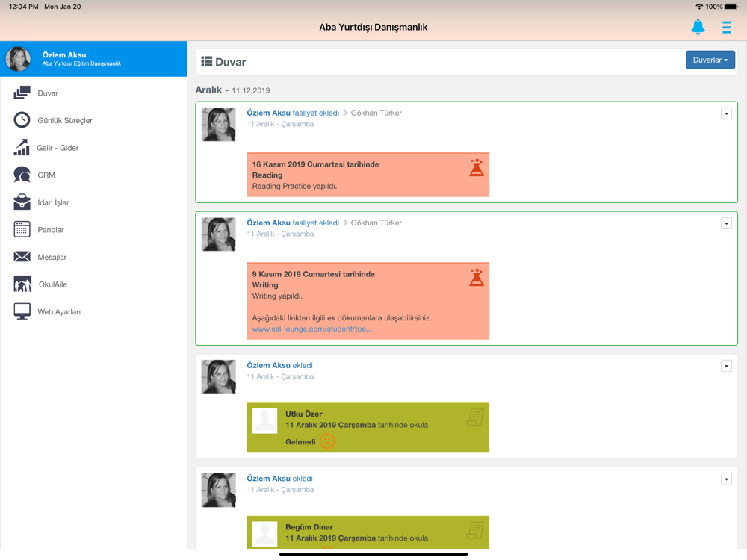Open the OkulAile family icon

coord(22,284)
